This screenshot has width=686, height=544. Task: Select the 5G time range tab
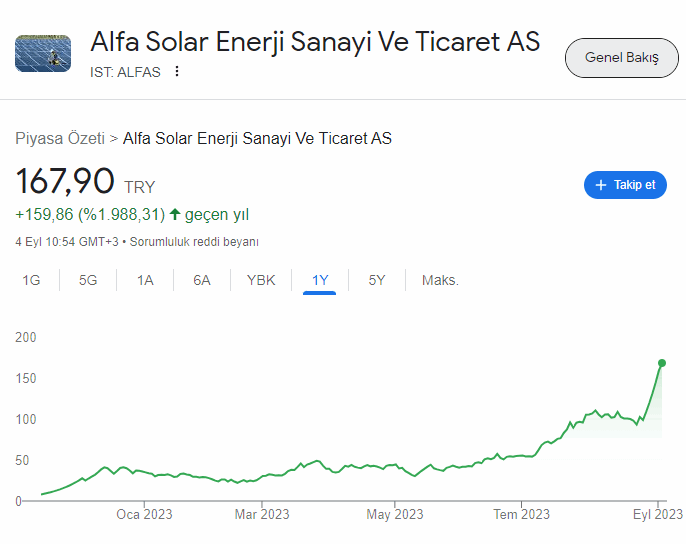pyautogui.click(x=88, y=280)
